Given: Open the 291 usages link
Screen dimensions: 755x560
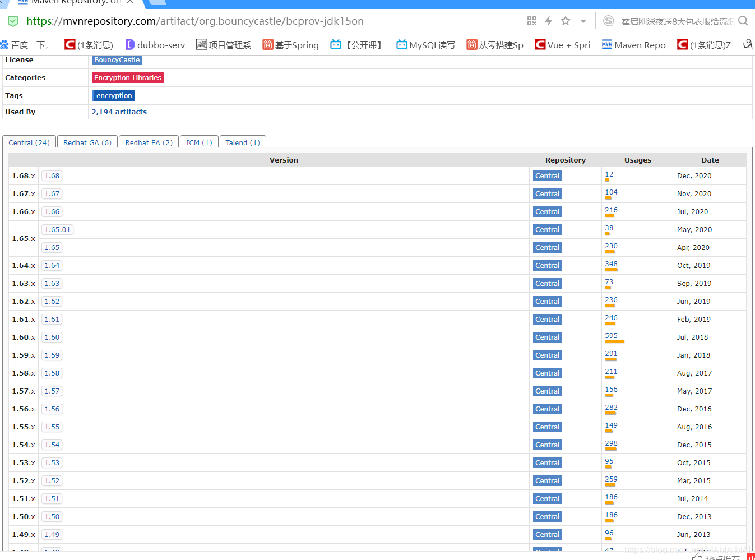Looking at the screenshot, I should tap(611, 354).
